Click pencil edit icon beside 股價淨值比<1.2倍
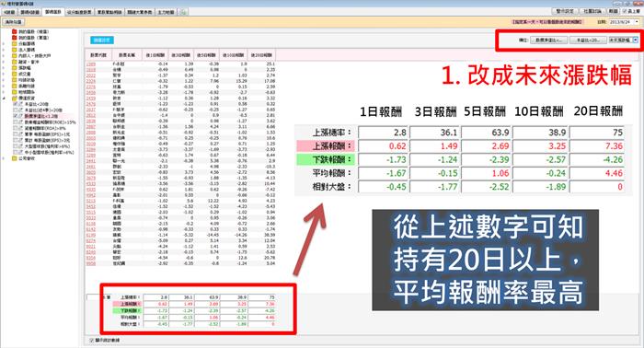Image resolution: width=644 pixels, height=348 pixels. (x=21, y=116)
